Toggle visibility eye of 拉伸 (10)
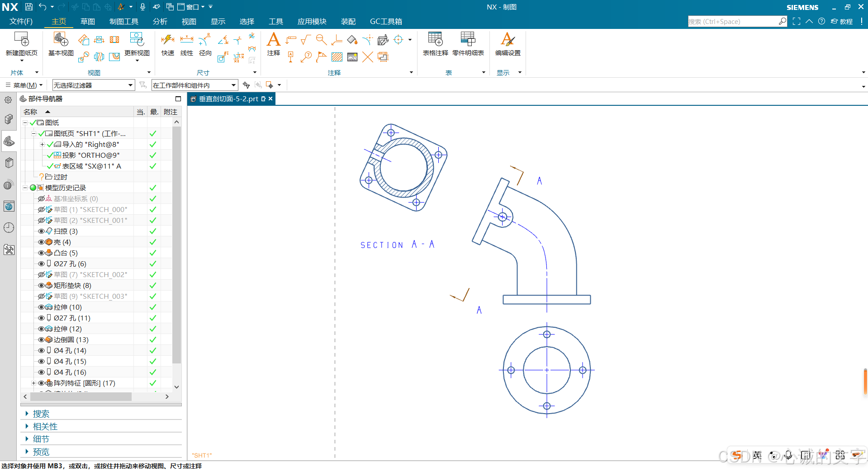Viewport: 868px width, 471px height. (42, 307)
